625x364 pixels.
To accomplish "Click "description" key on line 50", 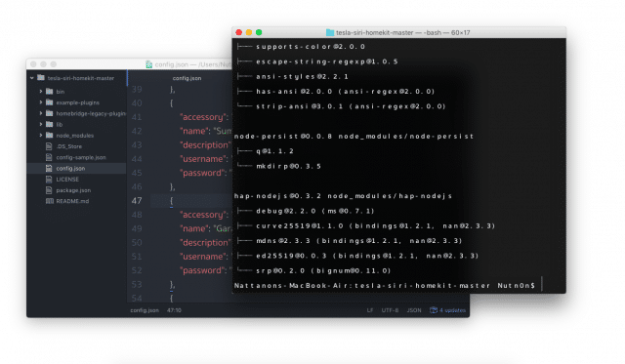I will coord(205,243).
